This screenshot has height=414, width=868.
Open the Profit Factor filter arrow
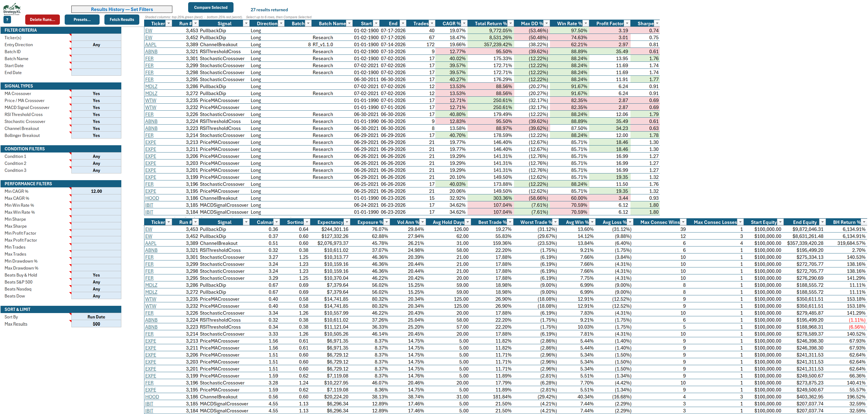627,23
